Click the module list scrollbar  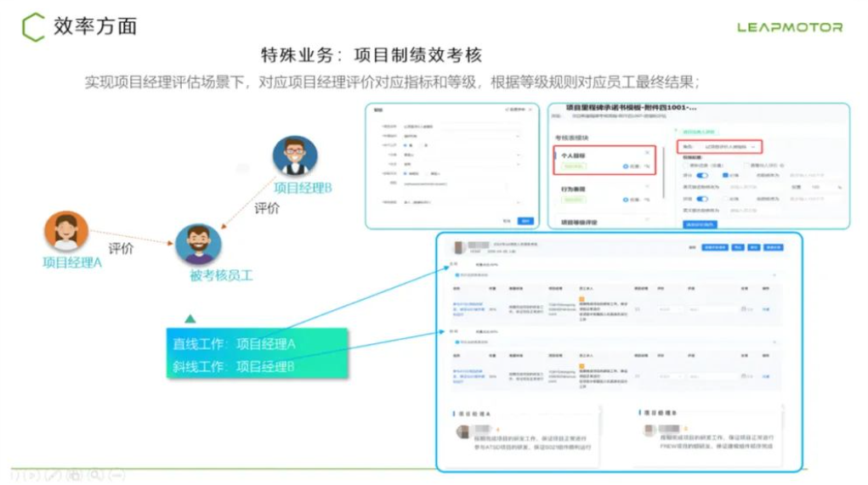coord(664,172)
